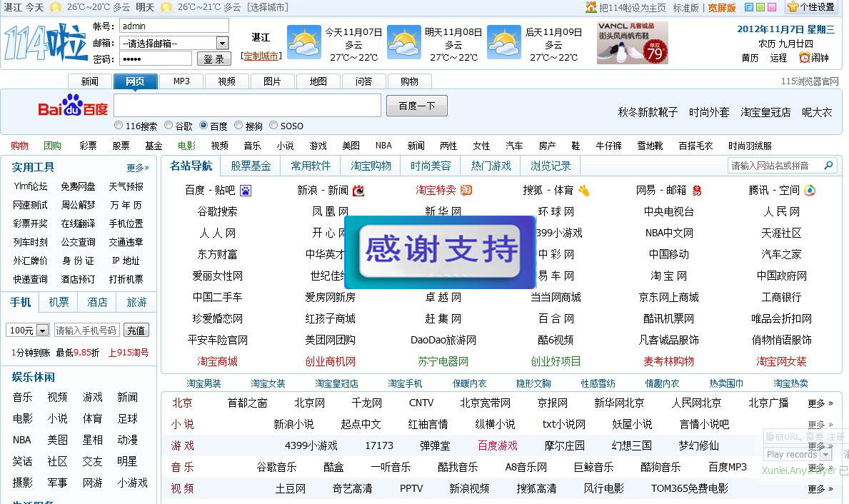Click the 密码 password field

156,59
